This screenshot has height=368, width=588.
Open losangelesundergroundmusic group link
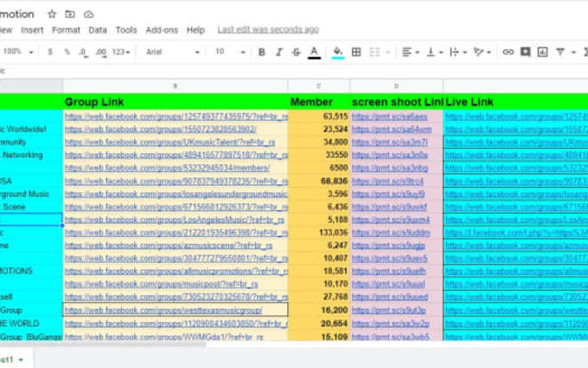[x=176, y=194]
